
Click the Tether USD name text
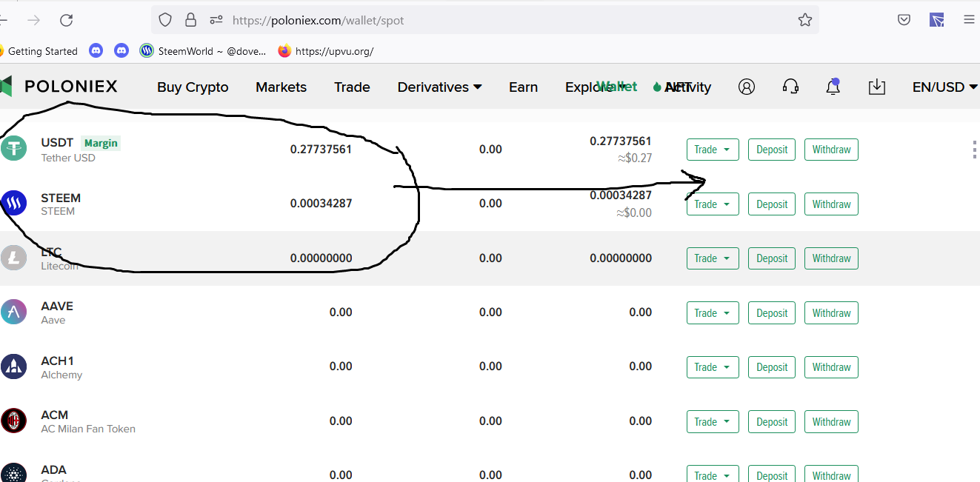point(68,158)
